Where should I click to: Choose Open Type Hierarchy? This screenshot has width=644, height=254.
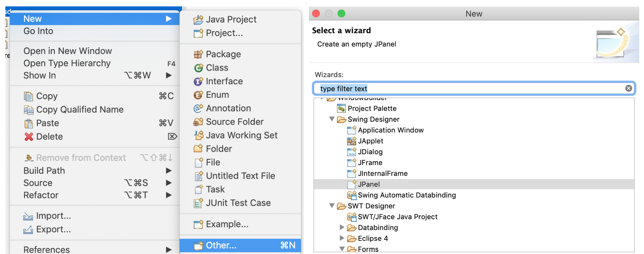click(95, 63)
